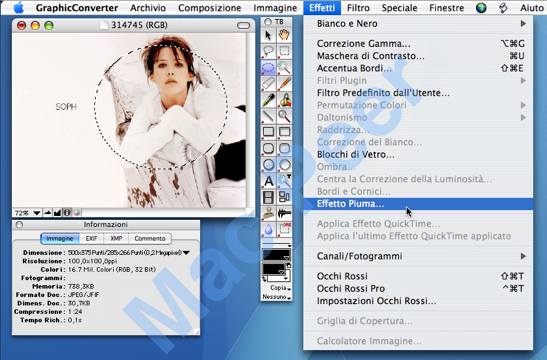Choose Maschera di Contrasto menu entry

(x=418, y=56)
